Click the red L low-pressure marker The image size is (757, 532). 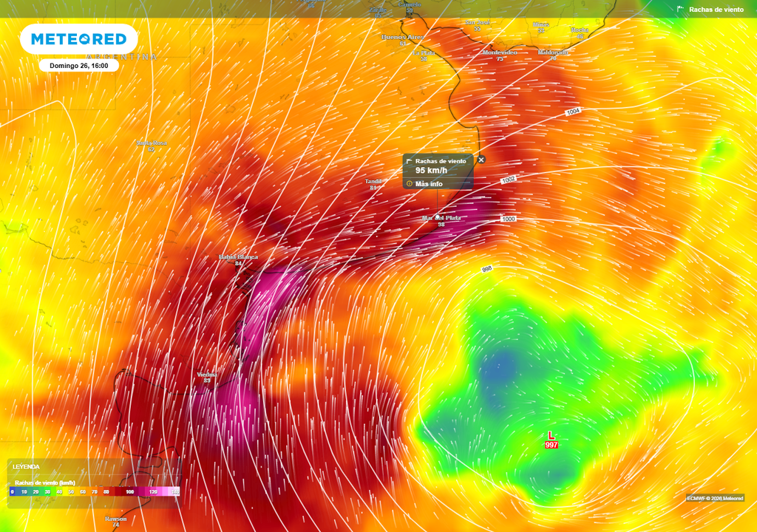click(x=551, y=436)
